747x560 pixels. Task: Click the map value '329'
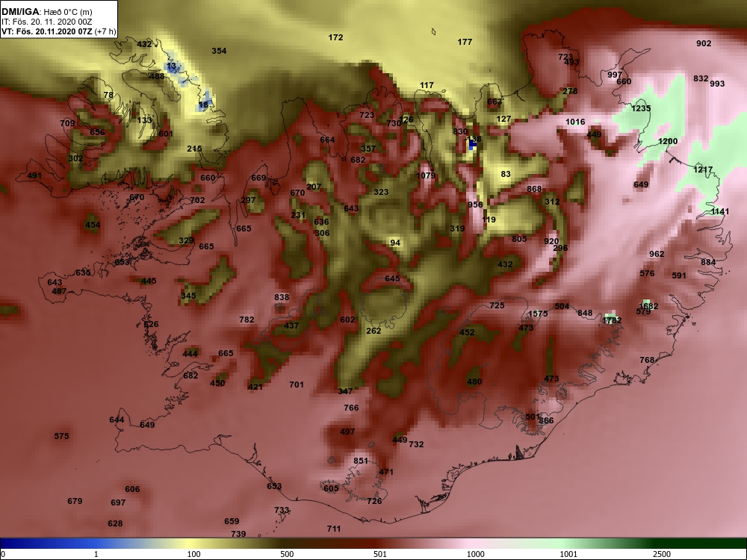click(x=186, y=240)
